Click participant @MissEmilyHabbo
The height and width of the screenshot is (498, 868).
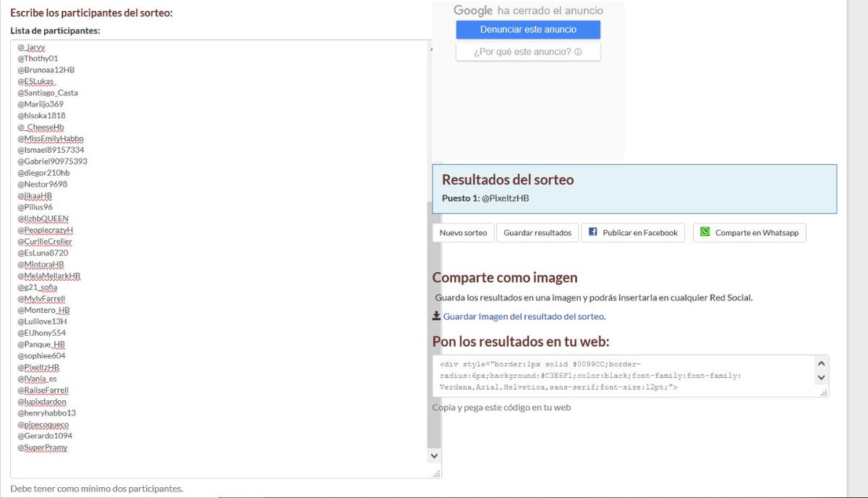click(x=51, y=139)
